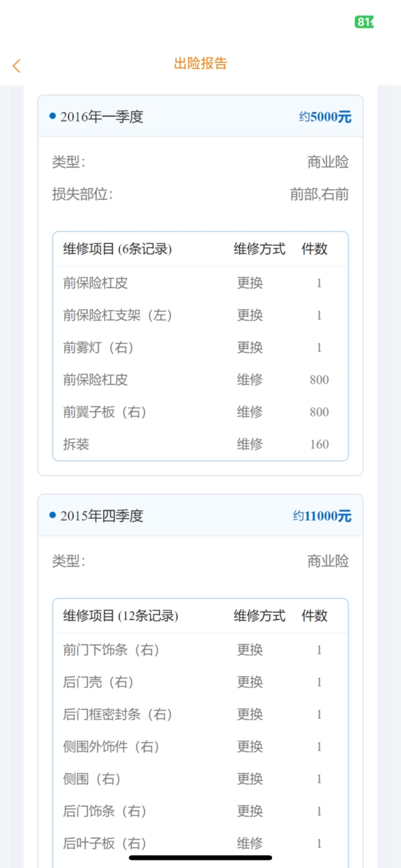Screen dimensions: 401x868
Task: Tap the 出险报告 page title
Action: 201,64
